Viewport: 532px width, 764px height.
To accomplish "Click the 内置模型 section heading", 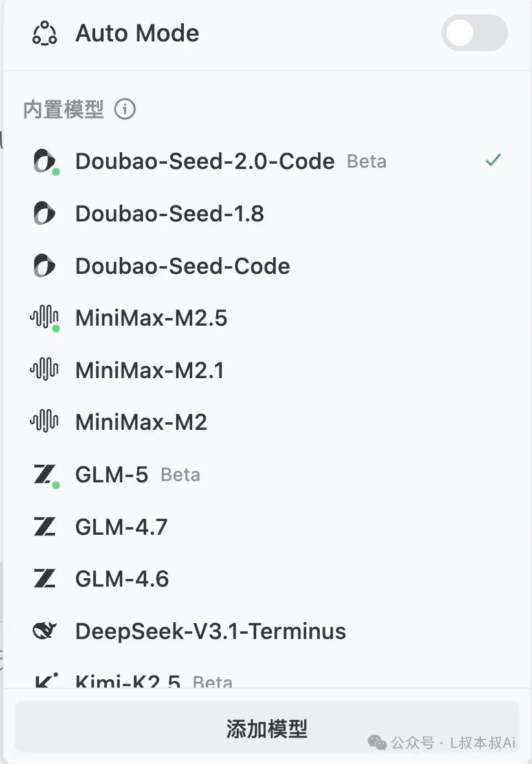I will (x=63, y=109).
